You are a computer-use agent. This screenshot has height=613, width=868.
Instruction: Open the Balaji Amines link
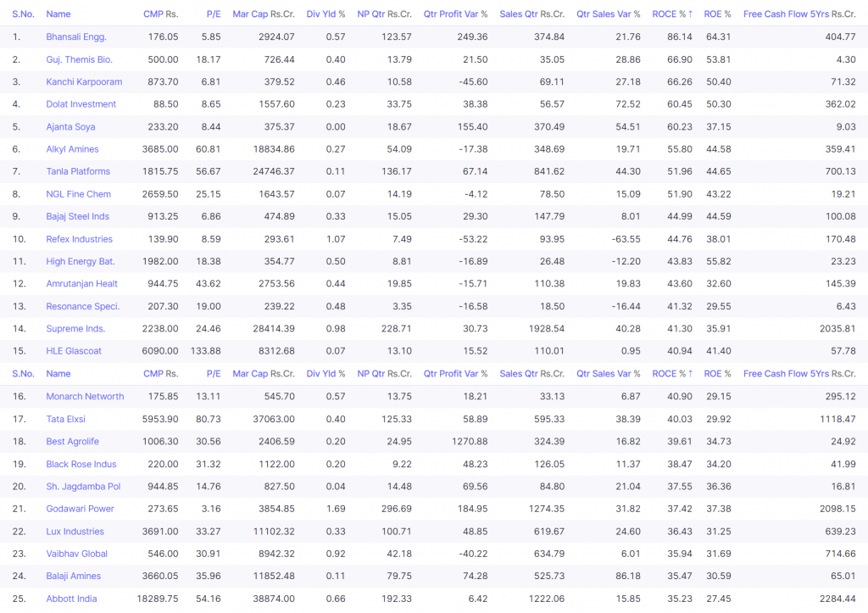(73, 576)
